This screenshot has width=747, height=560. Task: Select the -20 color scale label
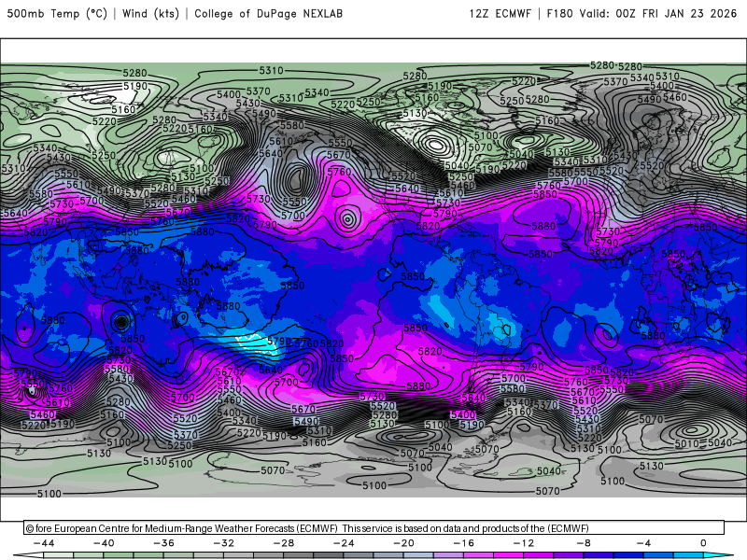coord(404,543)
